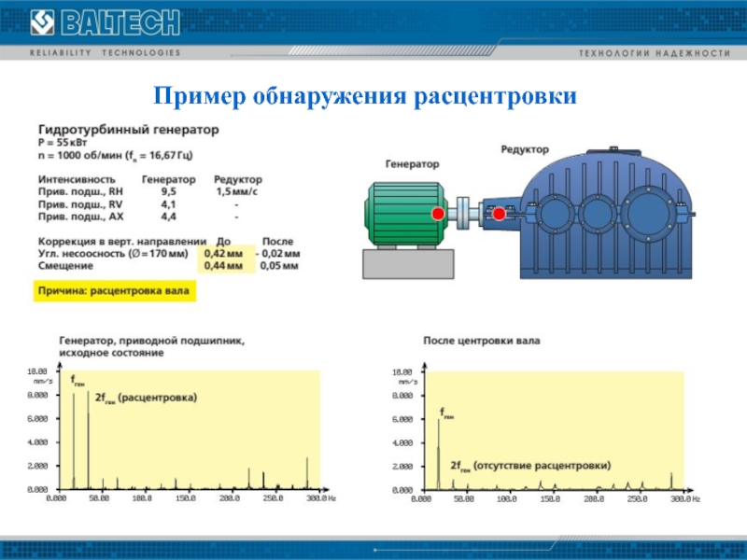Select 'Угл. несоосность (∅=170 мм)' label
747x560 pixels.
(113, 254)
